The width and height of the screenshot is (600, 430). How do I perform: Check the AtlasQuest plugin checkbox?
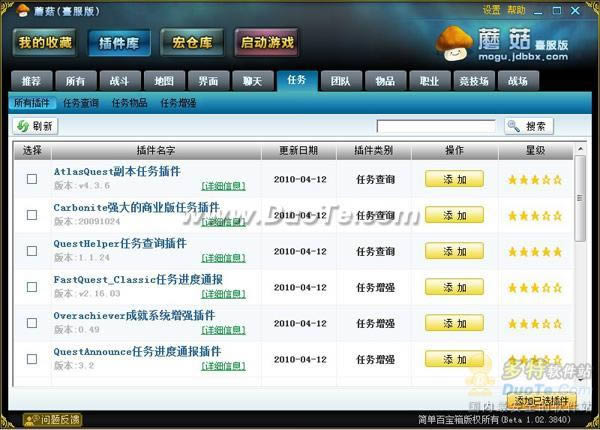click(x=32, y=180)
